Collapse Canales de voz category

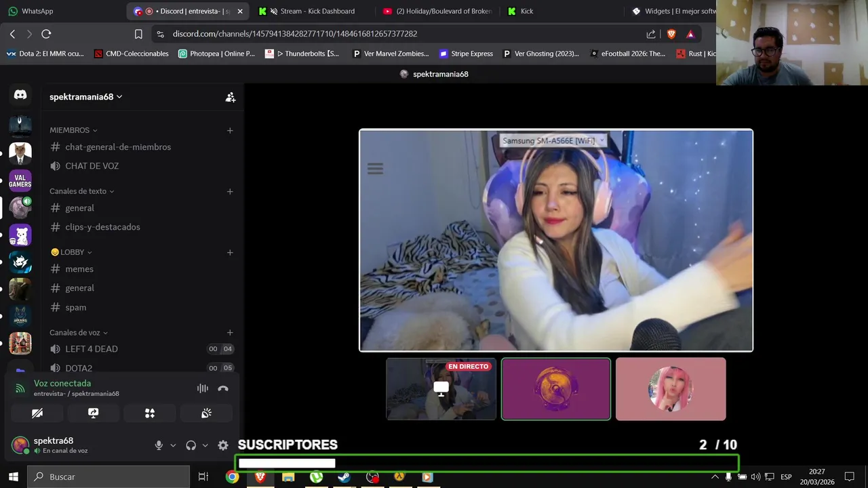(x=79, y=333)
